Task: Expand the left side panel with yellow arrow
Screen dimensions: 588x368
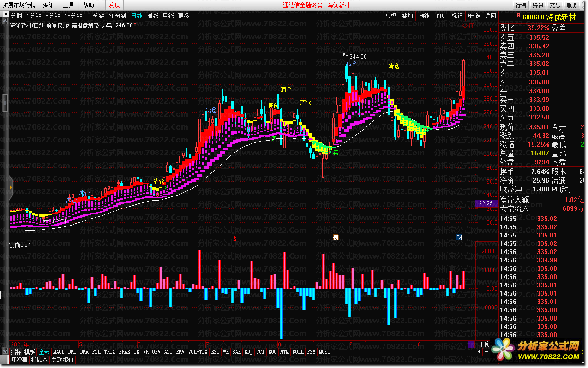Action: click(11, 188)
